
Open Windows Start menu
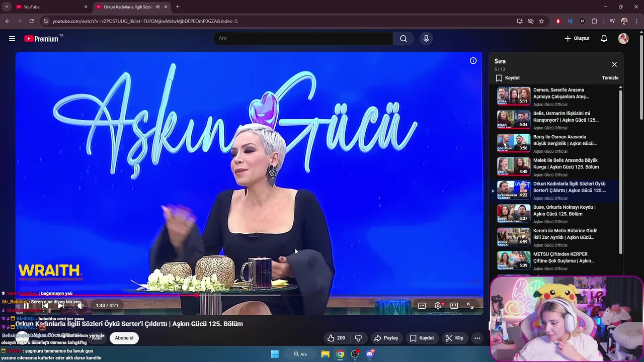tap(275, 354)
